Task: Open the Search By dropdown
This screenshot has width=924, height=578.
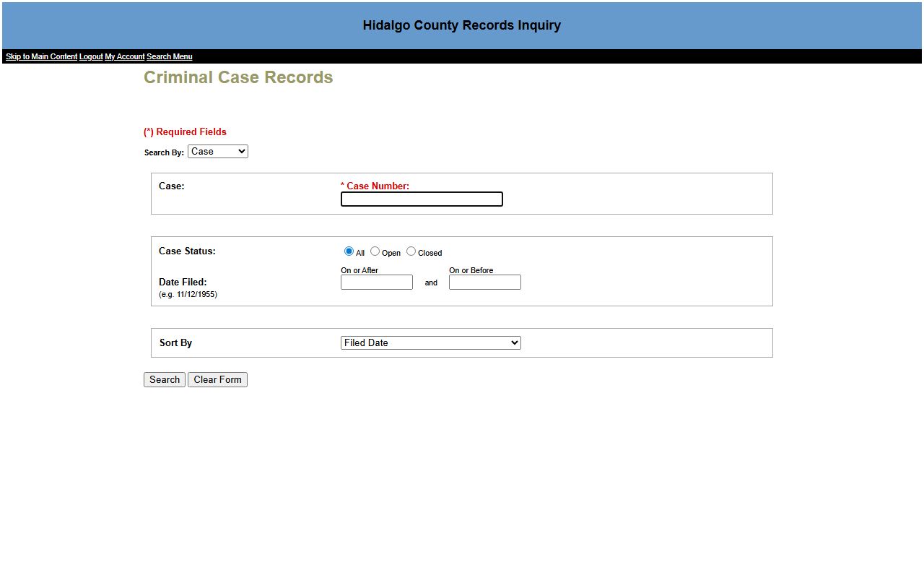Action: 218,152
